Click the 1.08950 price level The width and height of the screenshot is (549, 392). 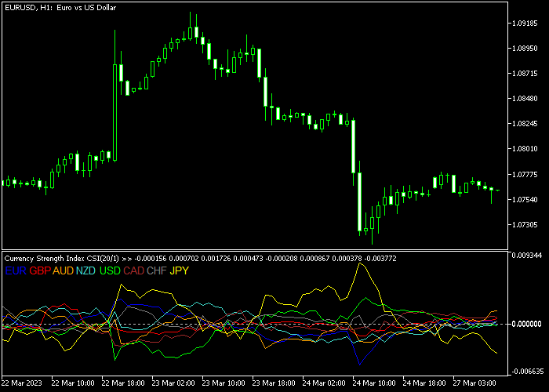coord(525,49)
